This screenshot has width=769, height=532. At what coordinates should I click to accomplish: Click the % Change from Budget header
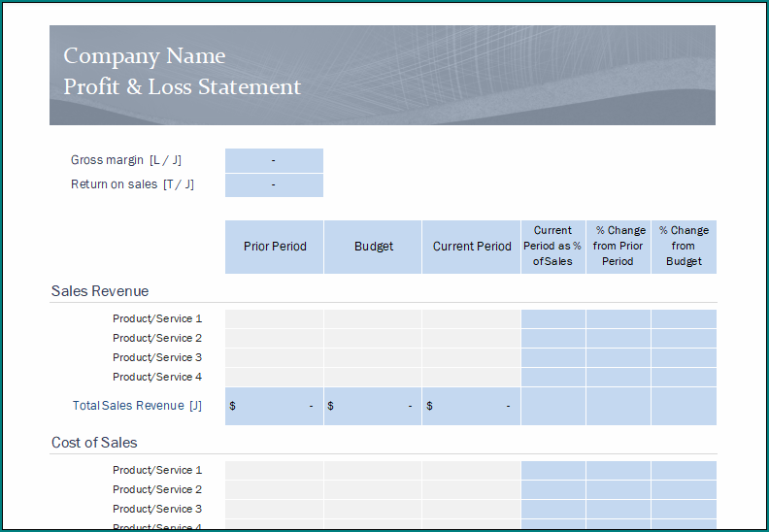tap(685, 247)
